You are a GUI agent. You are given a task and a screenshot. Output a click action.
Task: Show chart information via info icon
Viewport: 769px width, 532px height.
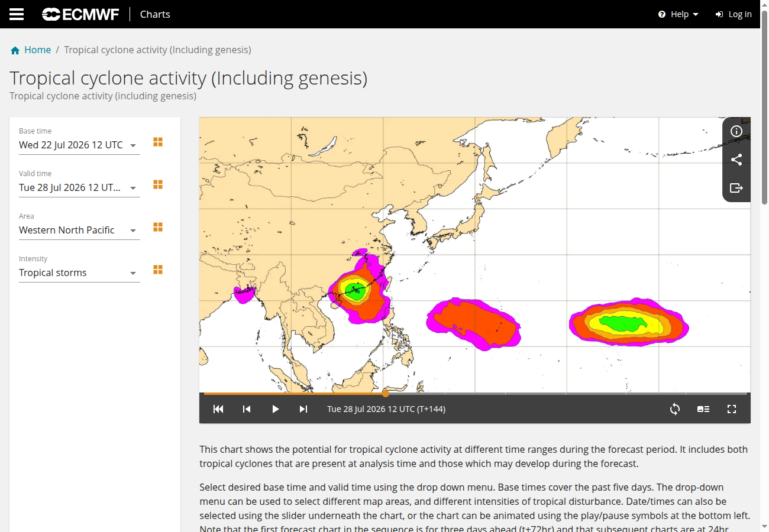point(736,131)
